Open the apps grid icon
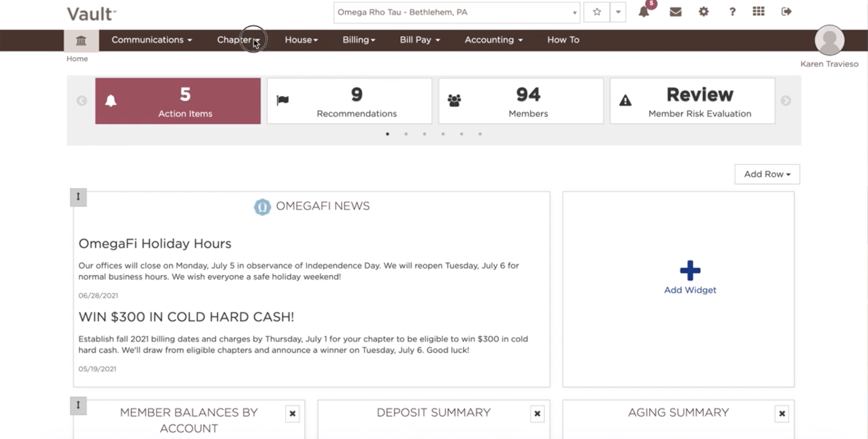The width and height of the screenshot is (868, 439). 758,12
